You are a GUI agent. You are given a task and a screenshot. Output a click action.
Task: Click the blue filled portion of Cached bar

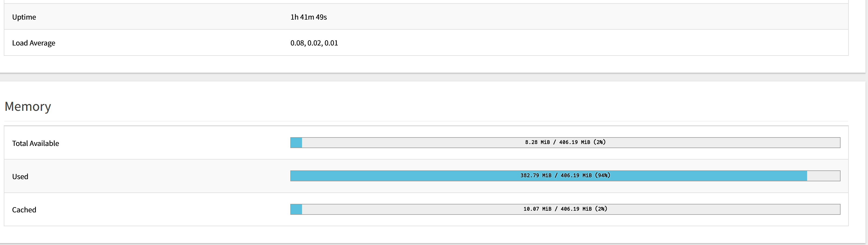pyautogui.click(x=296, y=209)
